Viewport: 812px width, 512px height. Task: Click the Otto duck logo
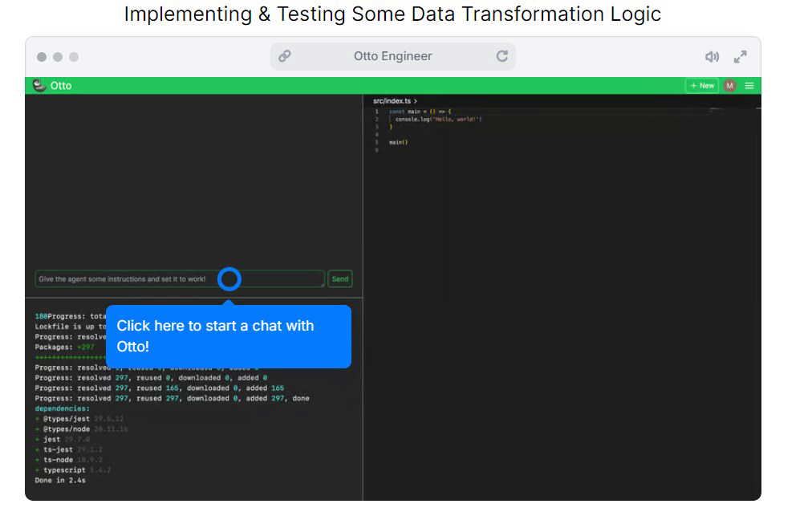coord(39,85)
